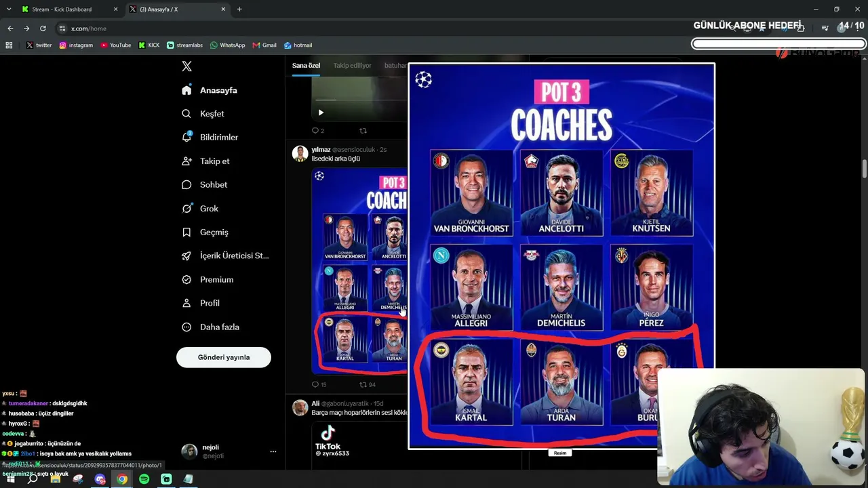Open Bildirimler notifications
Viewport: 868px width, 488px height.
[x=210, y=137]
